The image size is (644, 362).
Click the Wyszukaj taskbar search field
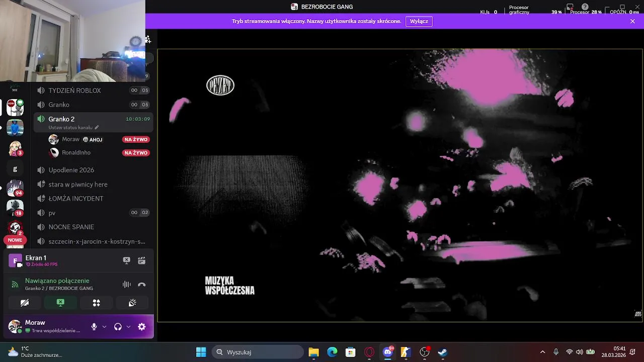258,352
